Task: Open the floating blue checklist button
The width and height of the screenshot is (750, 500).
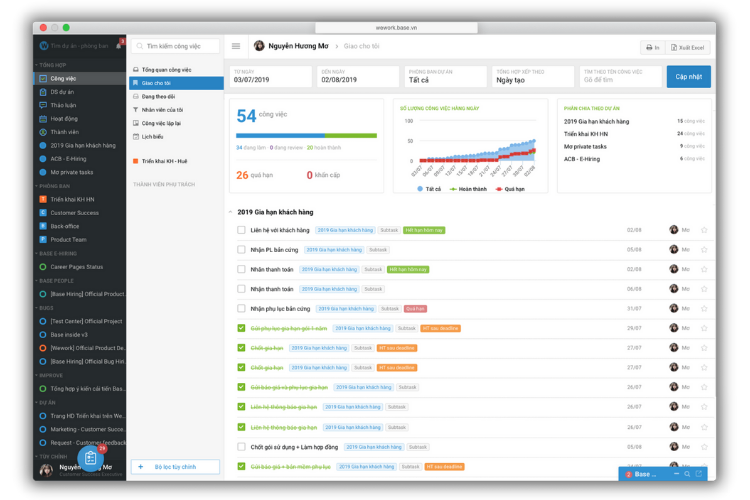Action: 91,459
